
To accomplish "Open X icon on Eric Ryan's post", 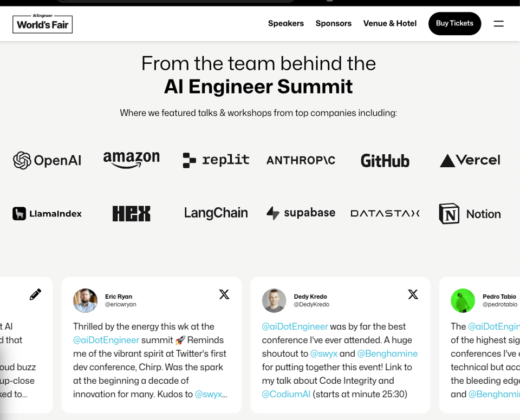I will pyautogui.click(x=224, y=294).
